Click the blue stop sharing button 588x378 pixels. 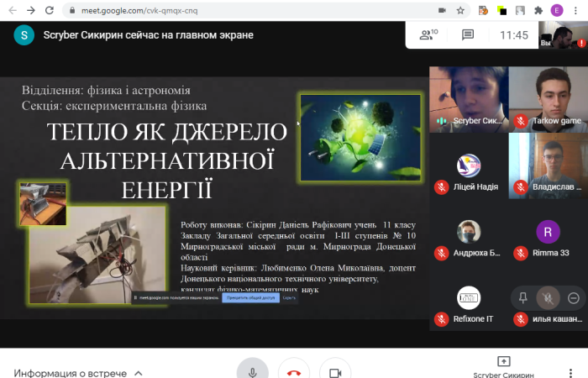[249, 297]
